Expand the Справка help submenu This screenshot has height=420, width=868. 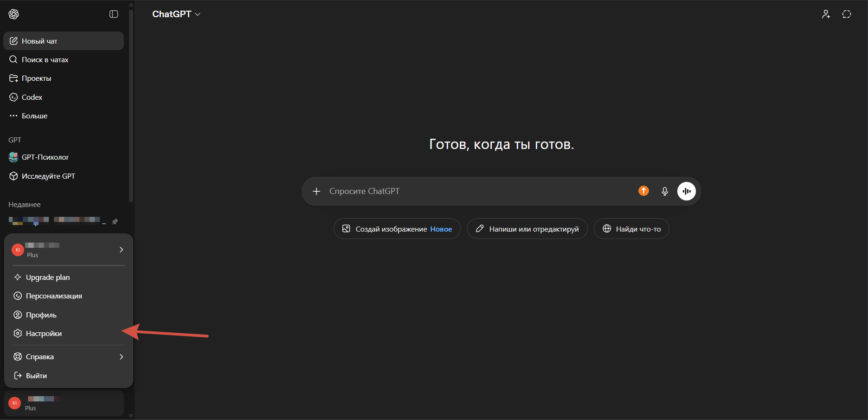click(69, 356)
